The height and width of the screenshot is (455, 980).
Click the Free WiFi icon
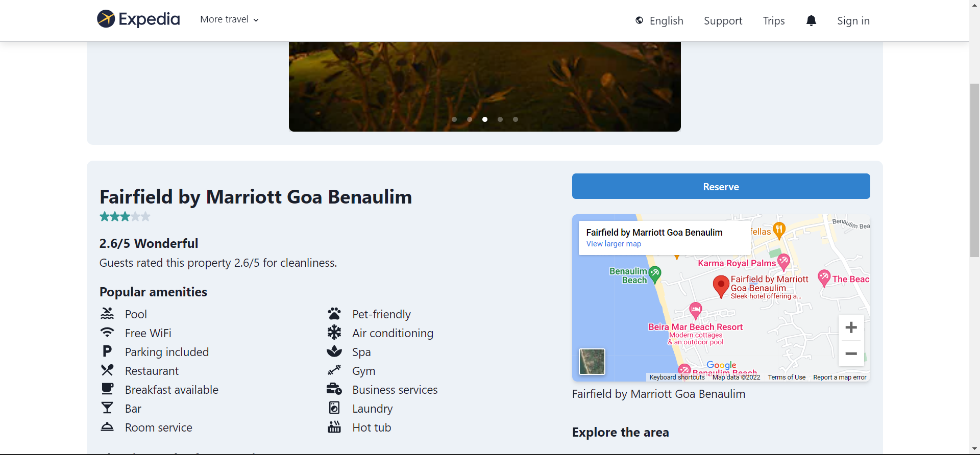pyautogui.click(x=107, y=333)
